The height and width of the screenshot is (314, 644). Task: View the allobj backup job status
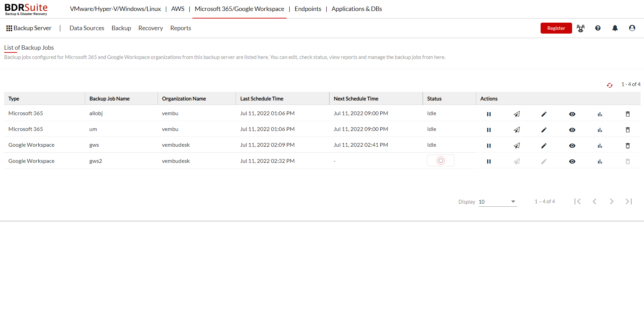pyautogui.click(x=572, y=114)
